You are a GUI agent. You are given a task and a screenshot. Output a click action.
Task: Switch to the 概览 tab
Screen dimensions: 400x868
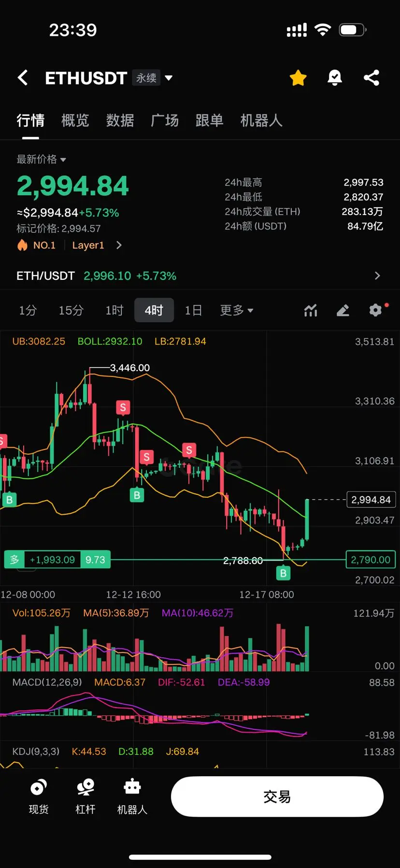75,120
